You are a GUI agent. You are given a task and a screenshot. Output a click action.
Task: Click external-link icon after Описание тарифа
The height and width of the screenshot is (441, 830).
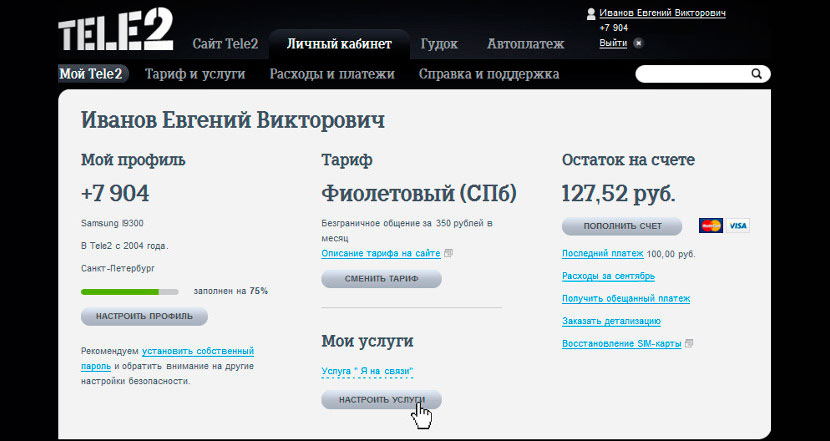[x=449, y=253]
